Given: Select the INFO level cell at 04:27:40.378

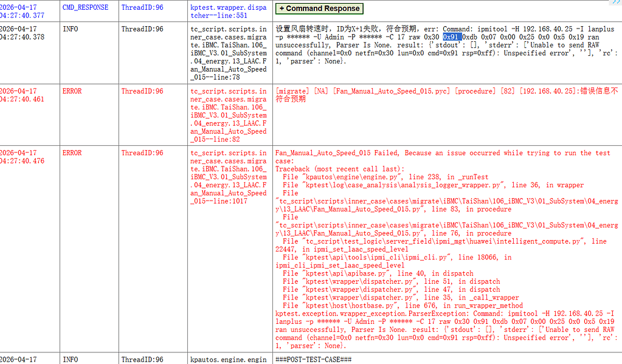Looking at the screenshot, I should 70,29.
